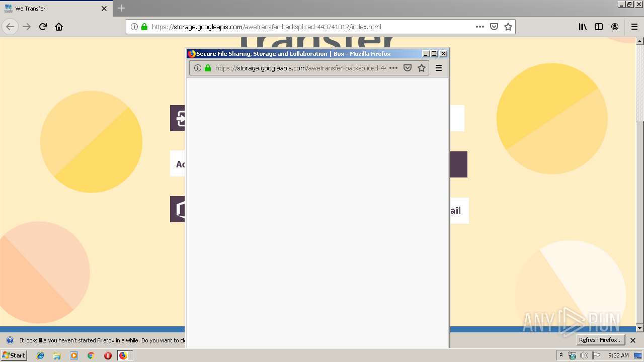Open hamburger menu in Box popup window
The height and width of the screenshot is (362, 644).
pyautogui.click(x=439, y=68)
